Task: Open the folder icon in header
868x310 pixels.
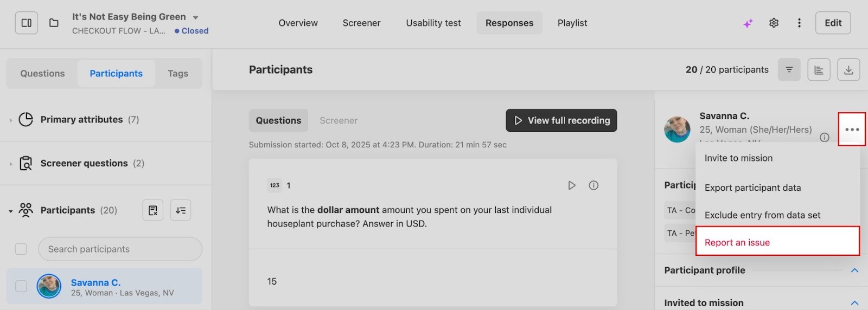Action: click(x=54, y=23)
